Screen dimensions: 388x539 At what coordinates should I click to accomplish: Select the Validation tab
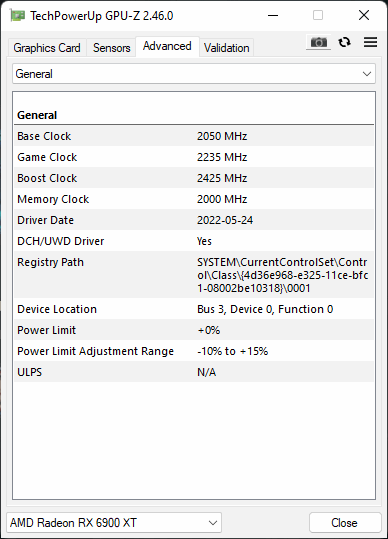click(x=226, y=48)
